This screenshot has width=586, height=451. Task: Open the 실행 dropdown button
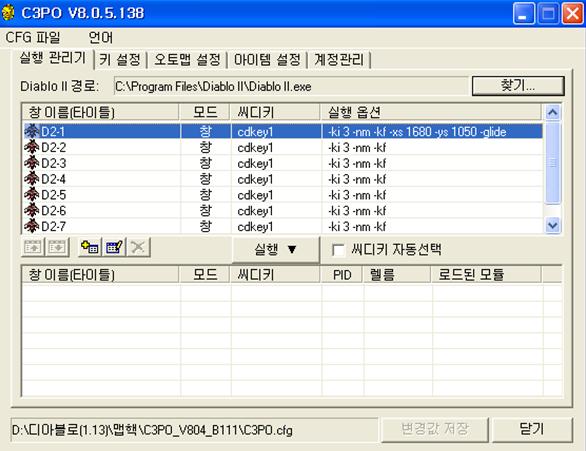275,250
